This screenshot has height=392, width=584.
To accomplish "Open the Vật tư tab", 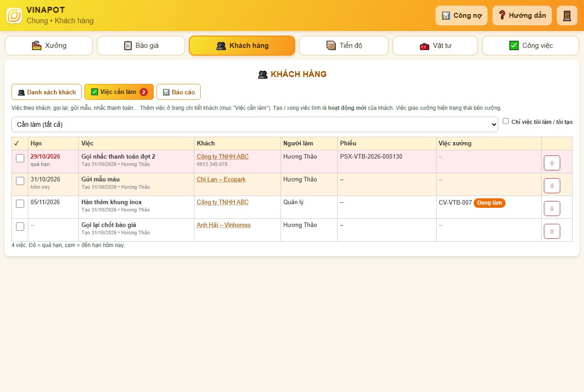I will click(435, 46).
